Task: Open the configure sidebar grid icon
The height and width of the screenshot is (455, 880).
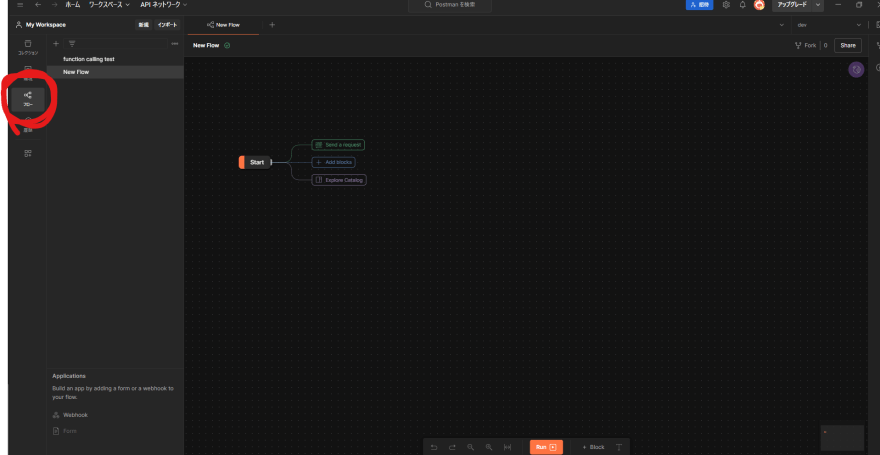Action: coord(28,153)
